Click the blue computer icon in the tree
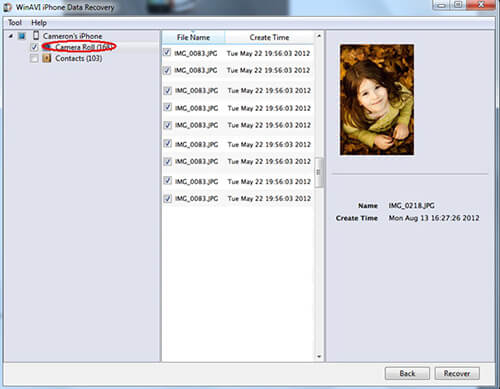500x389 pixels. pos(22,36)
